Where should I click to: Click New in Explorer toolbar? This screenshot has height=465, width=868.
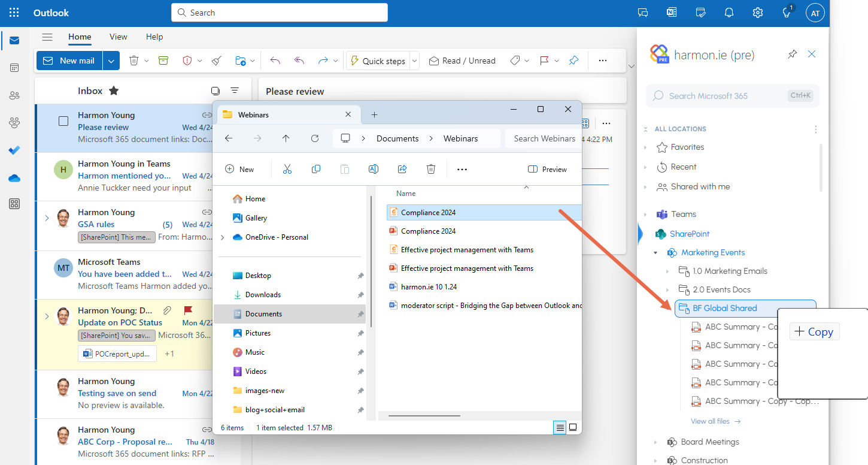point(239,170)
